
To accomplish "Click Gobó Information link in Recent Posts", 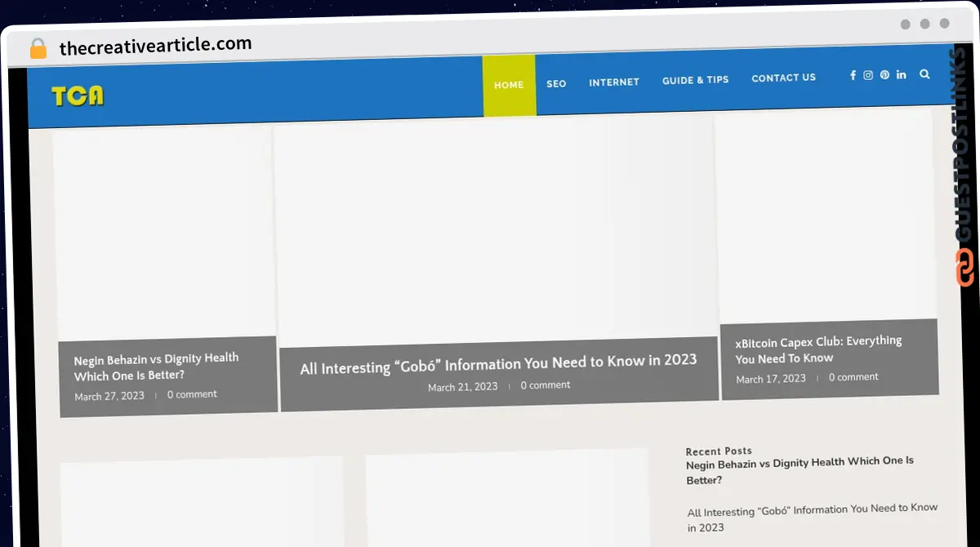I will (x=813, y=518).
